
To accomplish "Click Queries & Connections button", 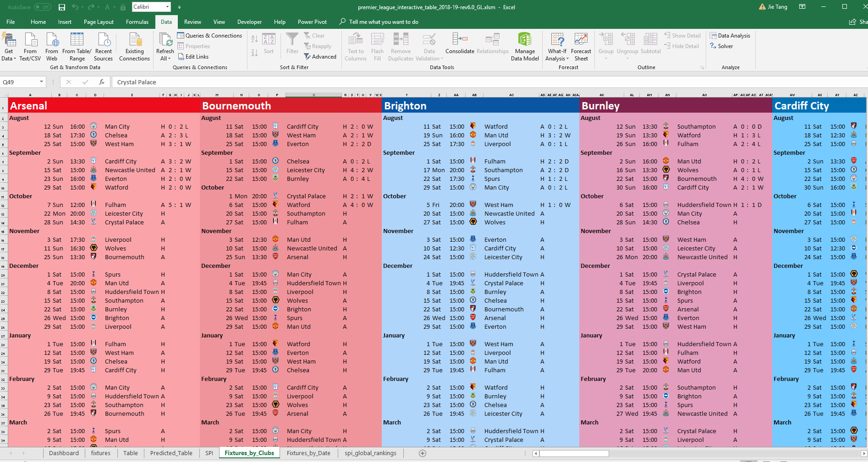I will tap(209, 36).
